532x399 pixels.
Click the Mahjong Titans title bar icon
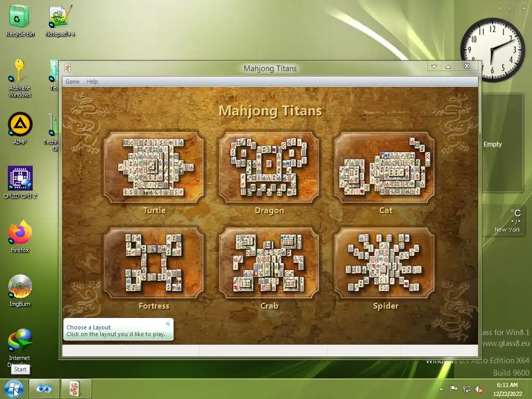point(68,68)
